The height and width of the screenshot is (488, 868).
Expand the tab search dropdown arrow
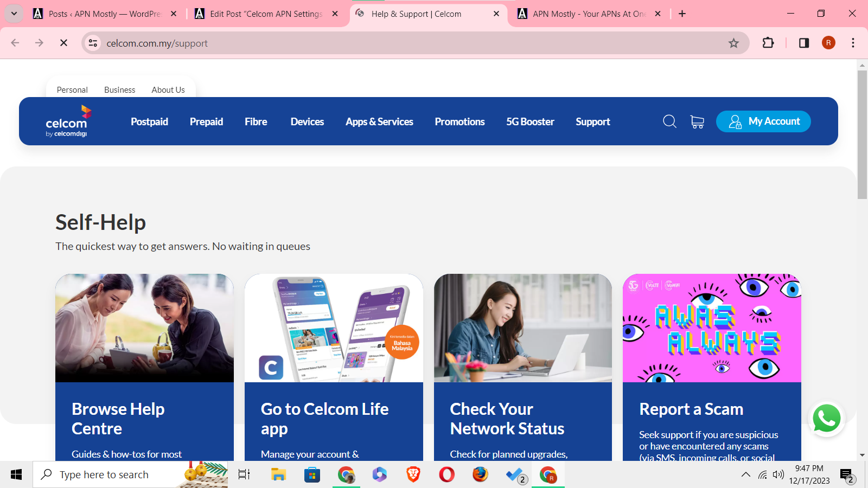coord(14,14)
